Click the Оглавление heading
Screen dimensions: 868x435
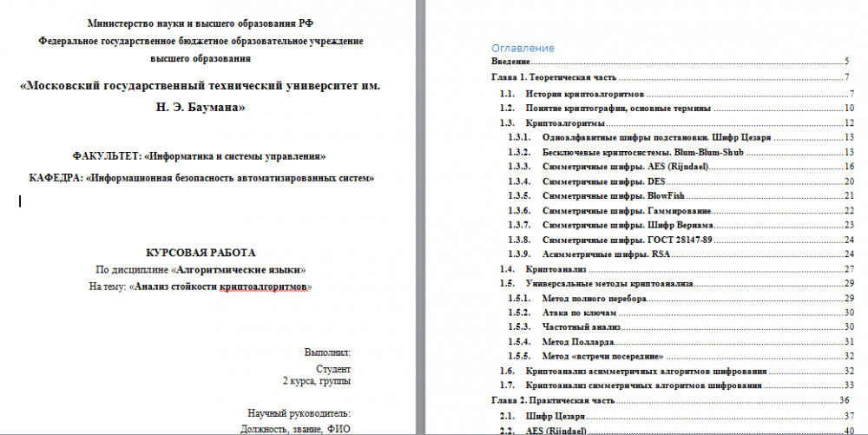coord(523,49)
